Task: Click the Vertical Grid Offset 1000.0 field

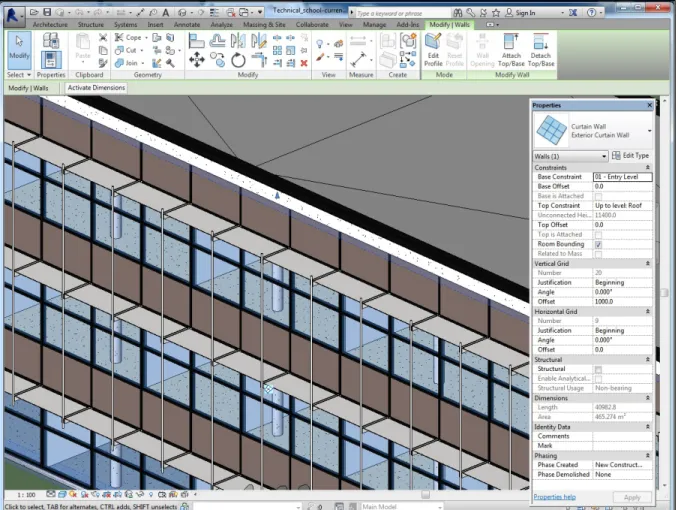Action: 622,302
